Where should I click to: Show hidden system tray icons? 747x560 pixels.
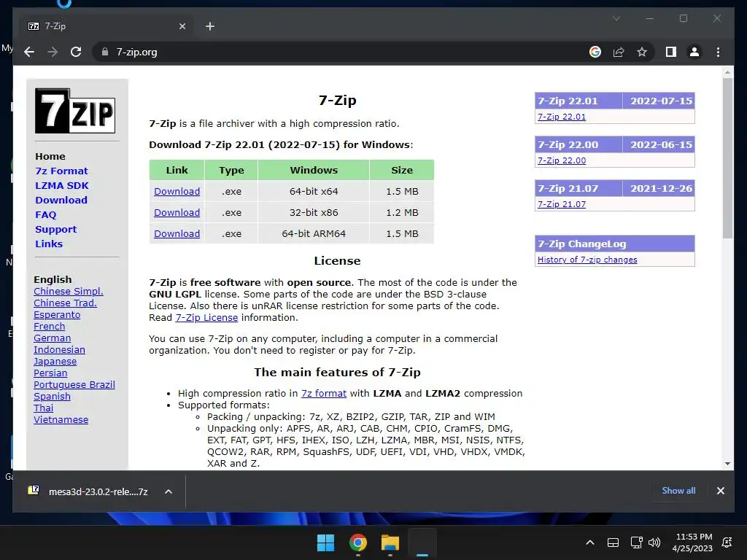click(x=589, y=542)
